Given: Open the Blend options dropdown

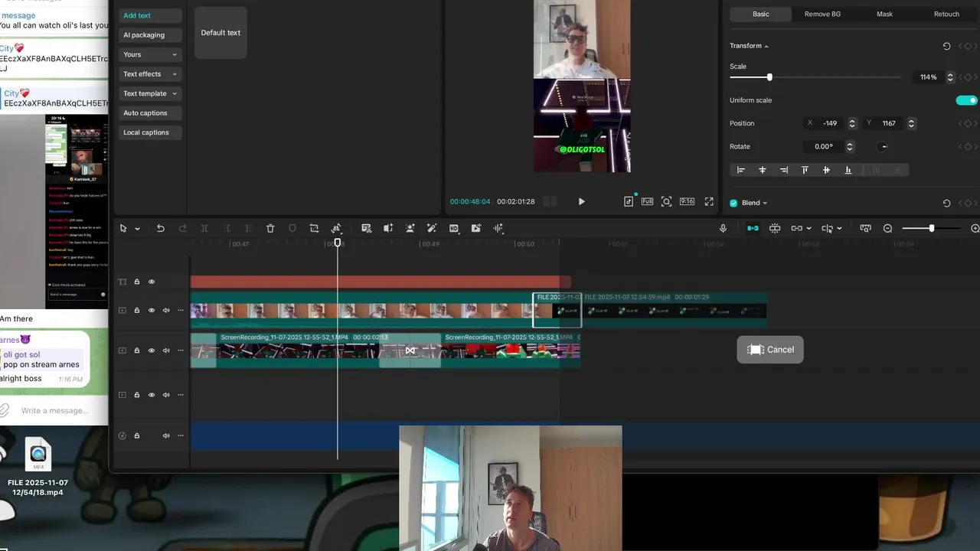Looking at the screenshot, I should click(765, 203).
